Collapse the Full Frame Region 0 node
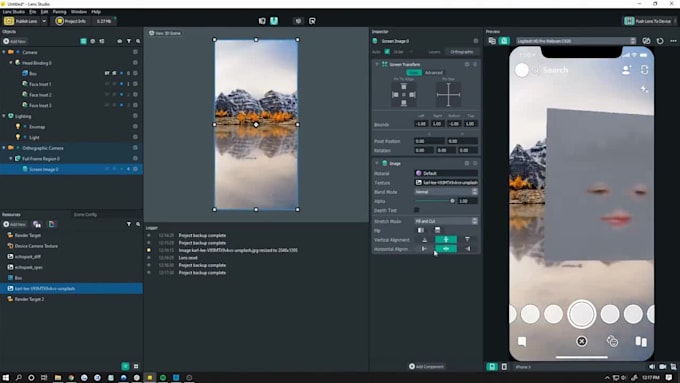Screen dimensions: 680x383 tap(11, 159)
